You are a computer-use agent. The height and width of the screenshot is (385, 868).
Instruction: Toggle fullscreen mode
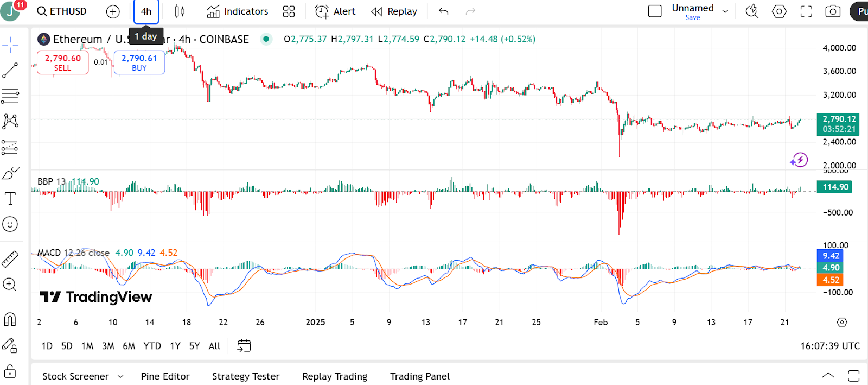pos(806,11)
